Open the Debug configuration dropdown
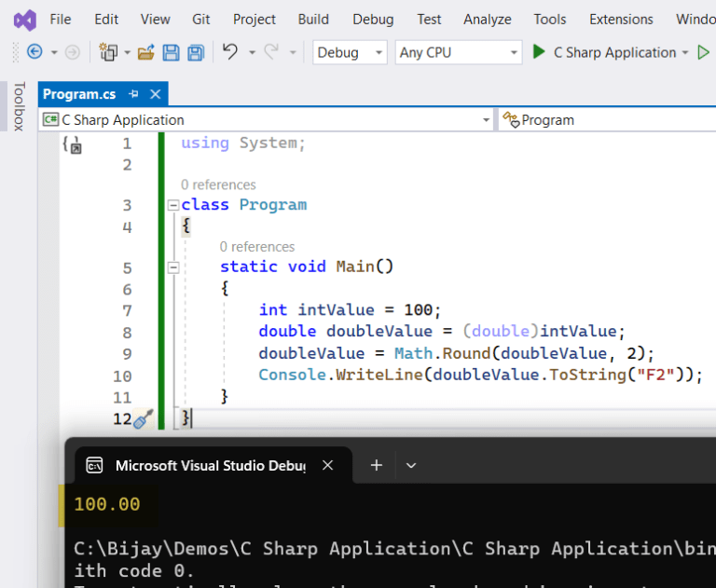Screen dimensions: 716x588 (x=350, y=52)
